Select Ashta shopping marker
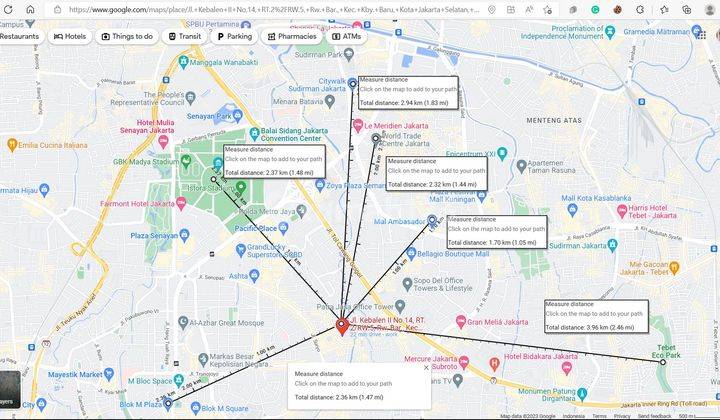The height and width of the screenshot is (420, 720). (x=254, y=275)
